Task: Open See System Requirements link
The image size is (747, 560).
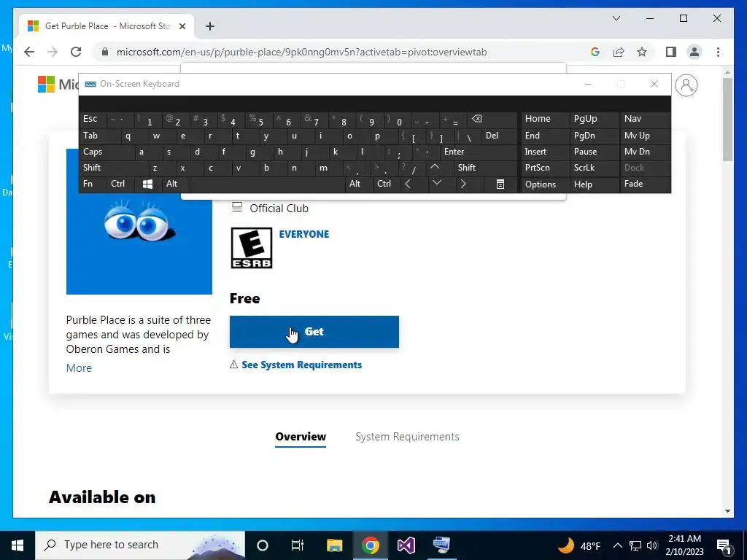Action: pos(301,365)
